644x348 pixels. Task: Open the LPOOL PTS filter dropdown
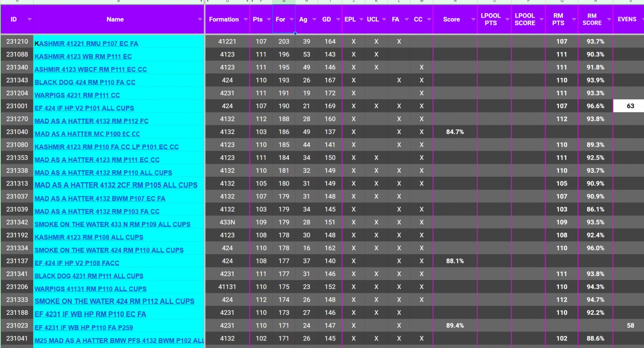pos(507,19)
